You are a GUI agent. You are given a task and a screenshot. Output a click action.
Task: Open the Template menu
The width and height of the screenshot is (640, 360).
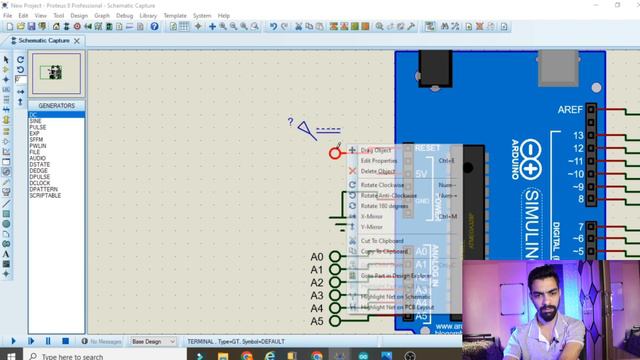tap(175, 16)
